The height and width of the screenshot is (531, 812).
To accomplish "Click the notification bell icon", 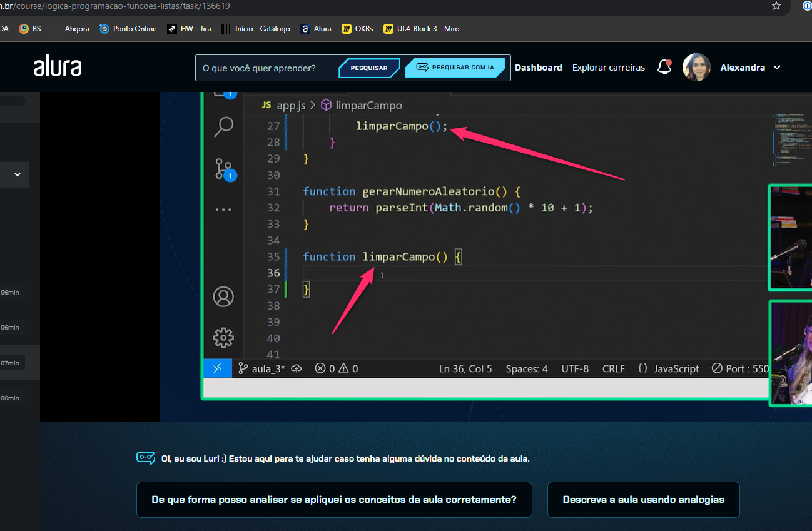I will [x=664, y=68].
